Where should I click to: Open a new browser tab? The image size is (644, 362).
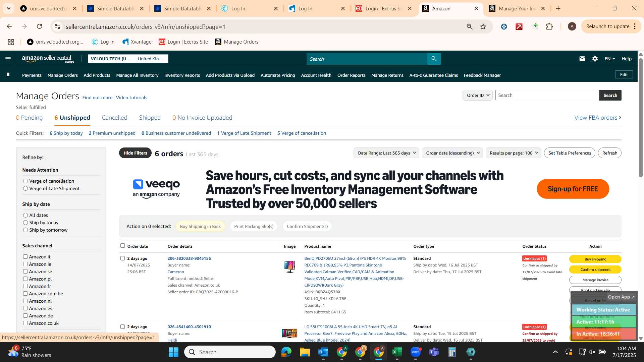[558, 8]
